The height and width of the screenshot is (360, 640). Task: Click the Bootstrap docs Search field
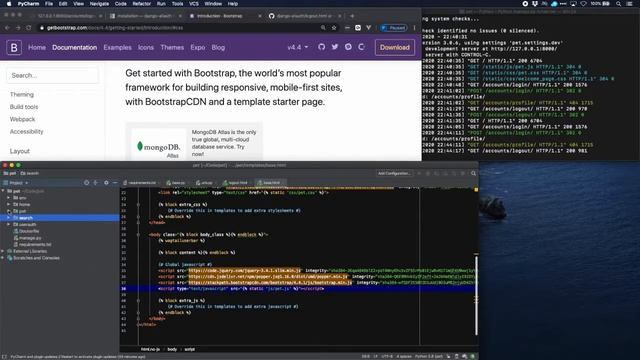click(x=52, y=76)
